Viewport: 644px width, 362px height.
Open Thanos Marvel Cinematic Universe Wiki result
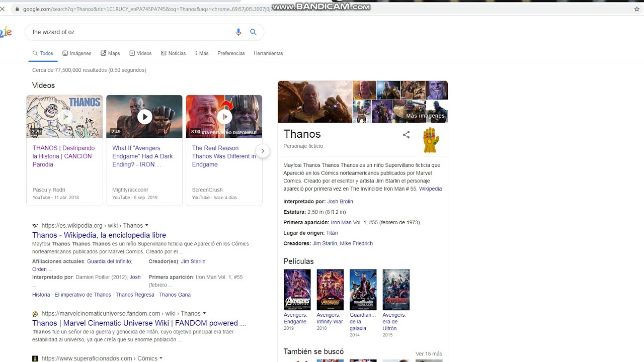pyautogui.click(x=139, y=323)
